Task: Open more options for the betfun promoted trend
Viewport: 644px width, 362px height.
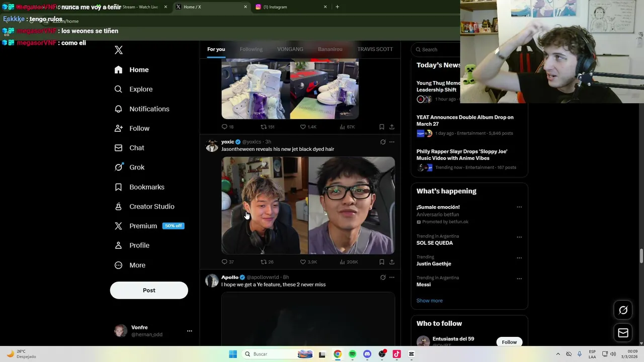Action: 519,207
